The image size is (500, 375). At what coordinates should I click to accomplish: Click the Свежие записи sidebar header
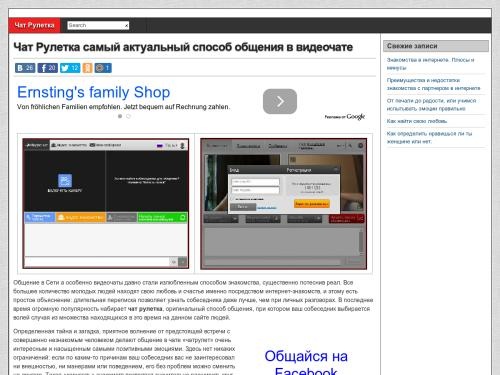click(436, 46)
